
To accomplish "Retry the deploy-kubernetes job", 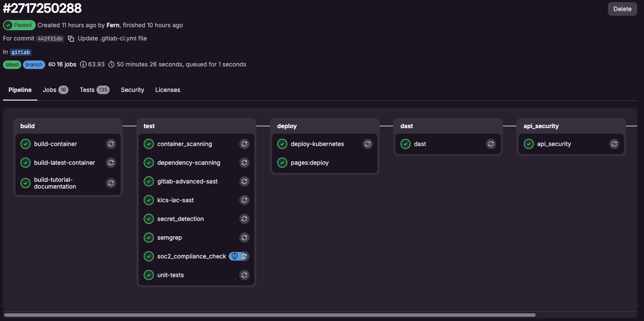I will coord(368,144).
